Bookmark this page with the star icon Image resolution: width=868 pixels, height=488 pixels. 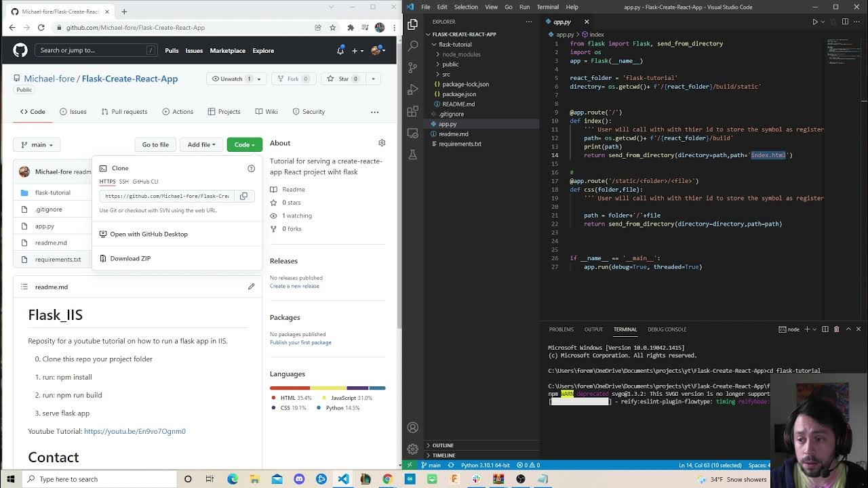point(332,28)
